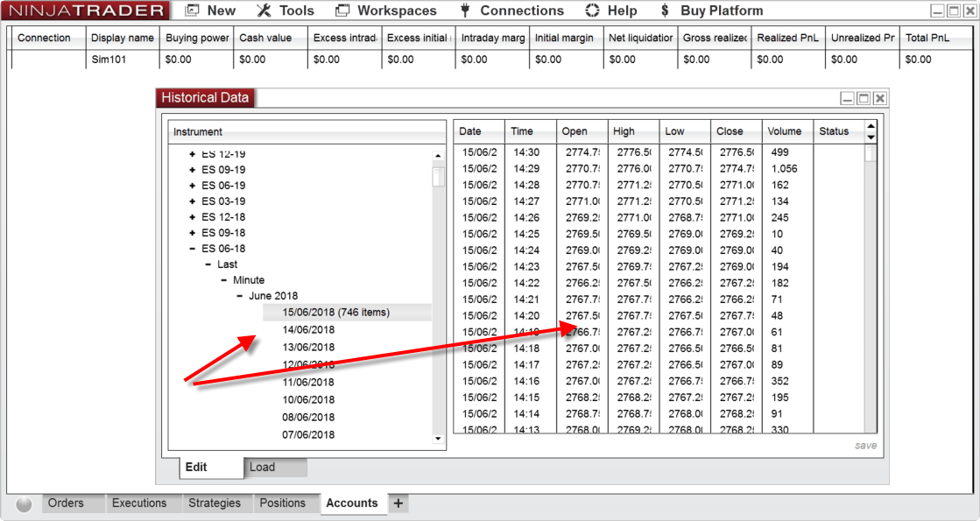This screenshot has height=521, width=980.
Task: Open the Tools menu
Action: point(296,11)
